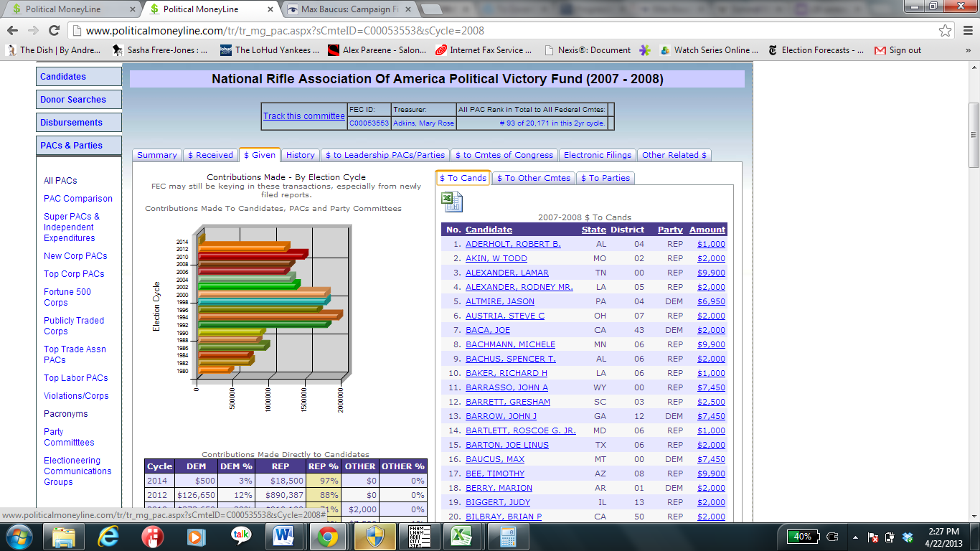
Task: Open ADERHOLT, ROBERT B. candidate link
Action: (x=513, y=244)
